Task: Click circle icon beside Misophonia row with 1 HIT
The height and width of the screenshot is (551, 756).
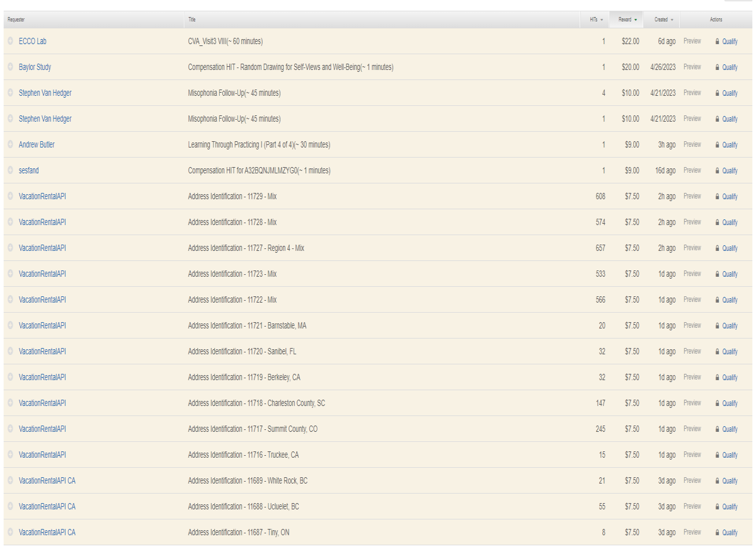Action: click(x=10, y=119)
